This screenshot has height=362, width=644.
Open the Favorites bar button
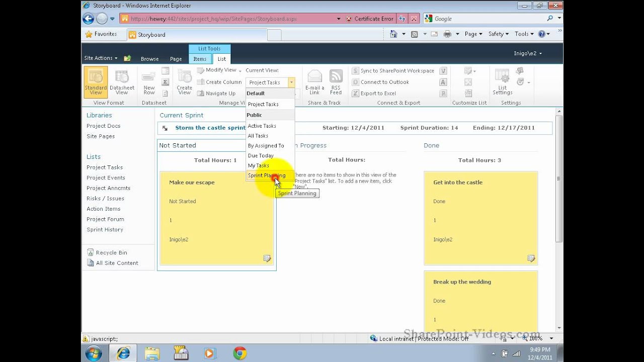coord(101,34)
